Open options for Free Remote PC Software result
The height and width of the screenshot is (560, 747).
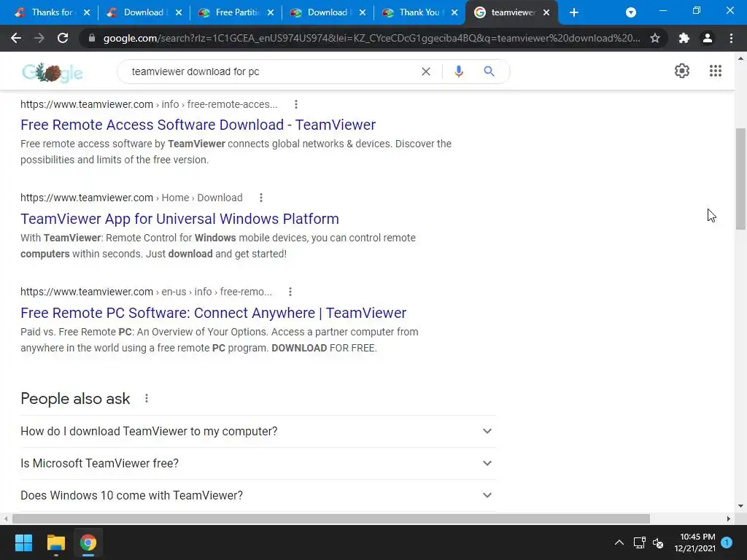(x=290, y=292)
